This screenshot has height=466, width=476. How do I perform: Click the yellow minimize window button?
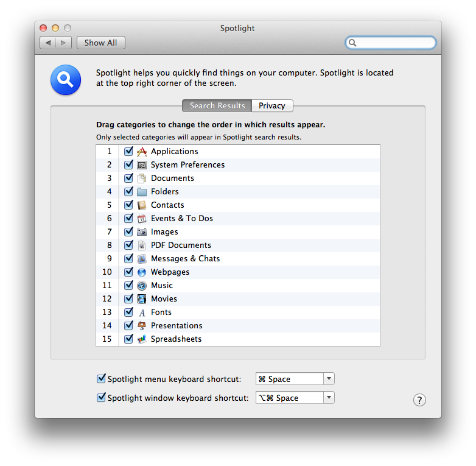pyautogui.click(x=55, y=28)
